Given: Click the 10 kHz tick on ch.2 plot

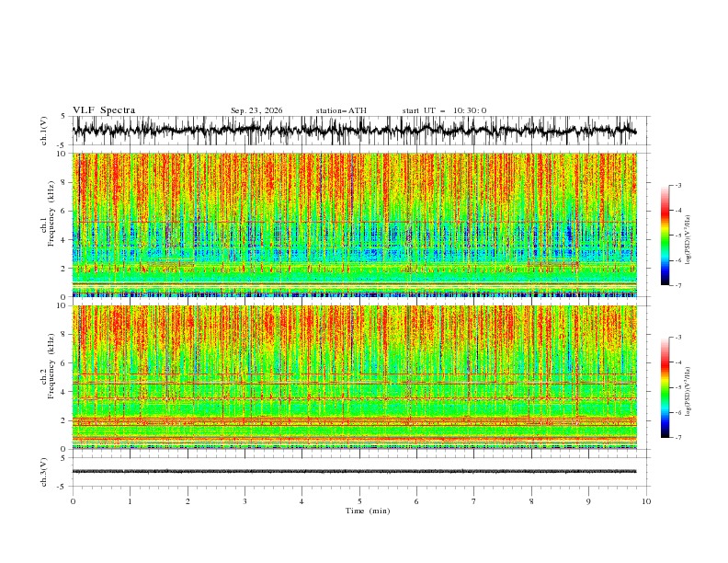Looking at the screenshot, I should pos(63,305).
